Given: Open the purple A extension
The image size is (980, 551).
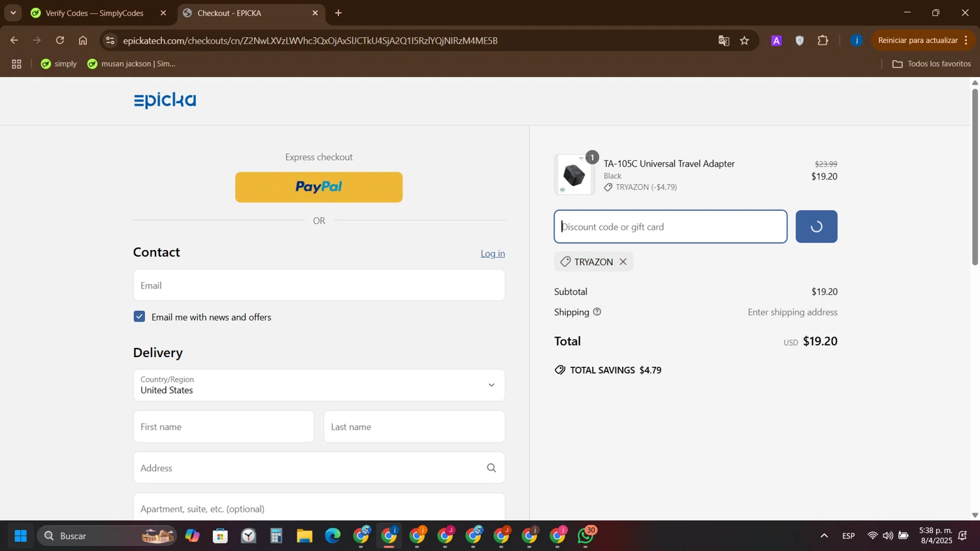Looking at the screenshot, I should click(x=776, y=40).
